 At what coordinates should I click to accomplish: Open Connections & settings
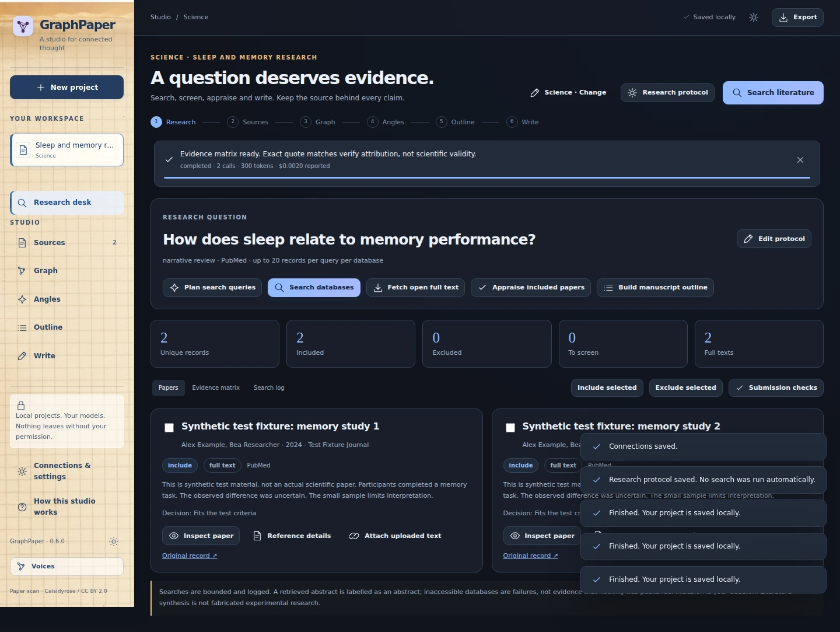tap(66, 471)
